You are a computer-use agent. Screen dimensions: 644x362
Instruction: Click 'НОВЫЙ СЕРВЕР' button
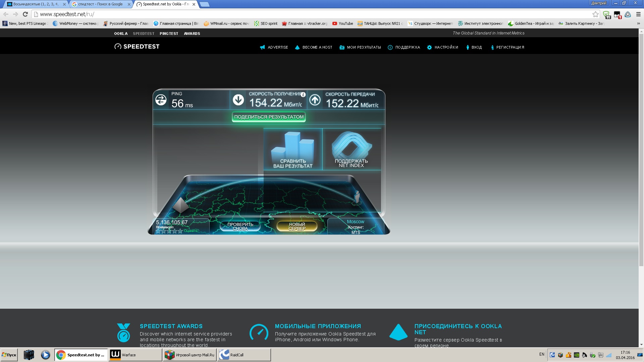click(x=297, y=226)
